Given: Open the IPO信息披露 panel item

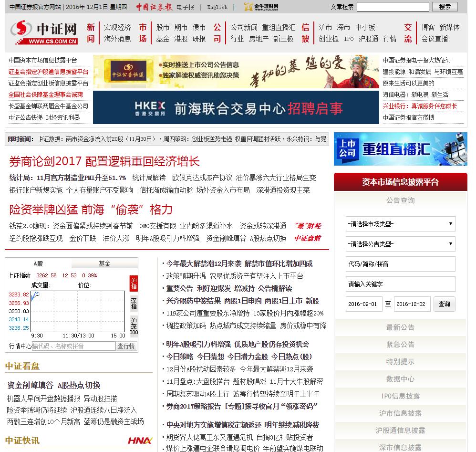Looking at the screenshot, I should 401,396.
